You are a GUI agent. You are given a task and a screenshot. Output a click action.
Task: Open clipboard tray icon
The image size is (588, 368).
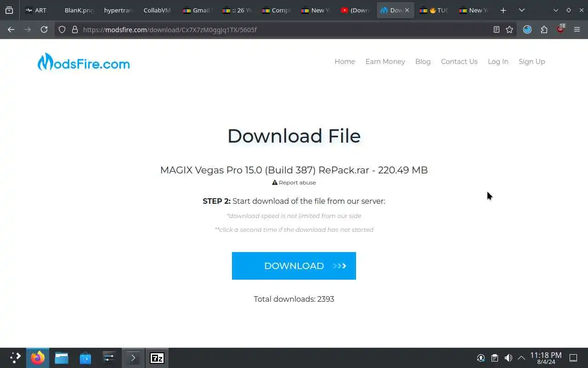(494, 358)
